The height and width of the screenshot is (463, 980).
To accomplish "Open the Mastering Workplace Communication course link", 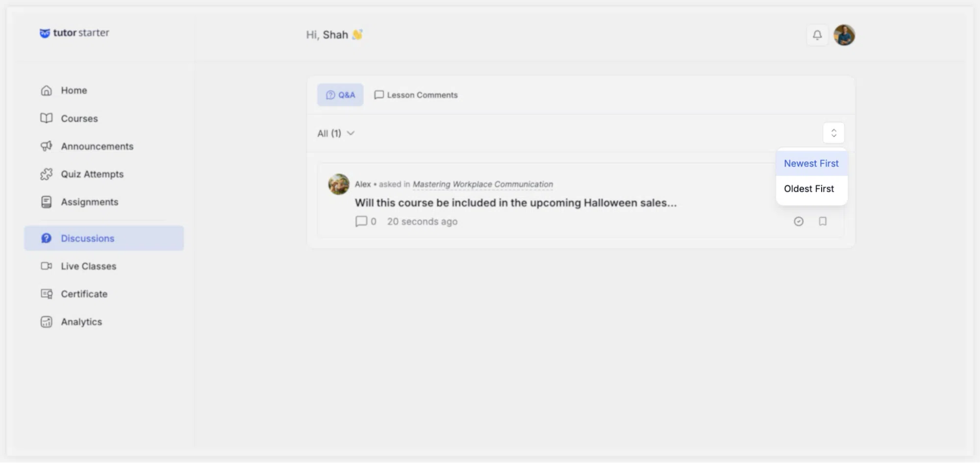I will pos(483,184).
